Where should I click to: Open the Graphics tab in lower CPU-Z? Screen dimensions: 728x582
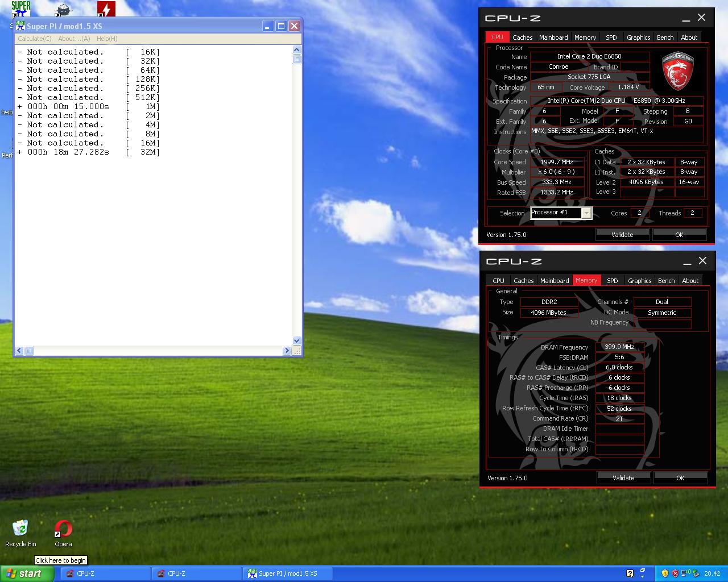pos(639,281)
